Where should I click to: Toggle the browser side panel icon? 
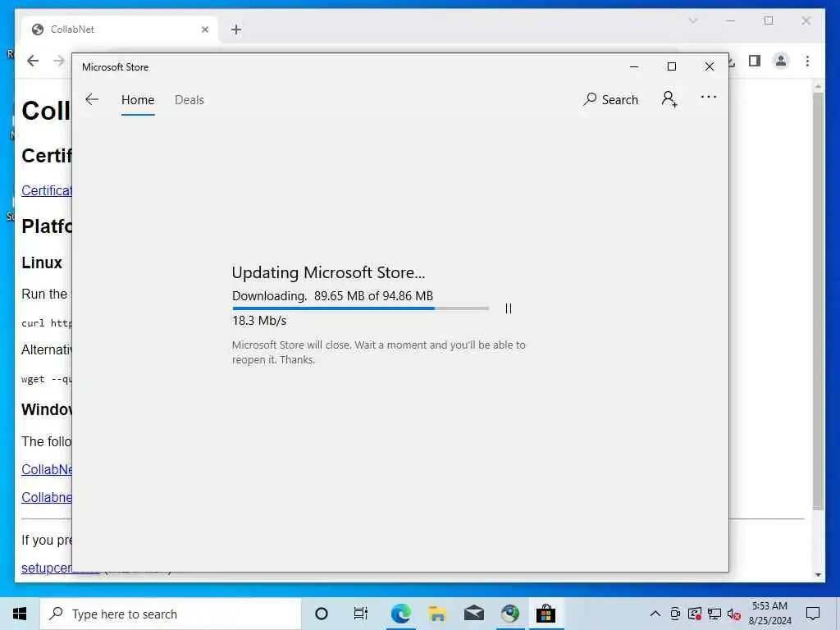(755, 61)
